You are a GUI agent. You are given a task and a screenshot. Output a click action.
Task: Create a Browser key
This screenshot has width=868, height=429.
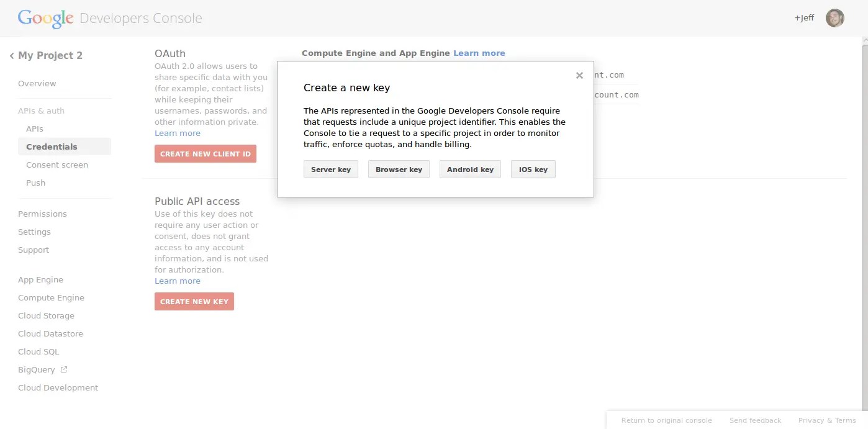tap(399, 169)
